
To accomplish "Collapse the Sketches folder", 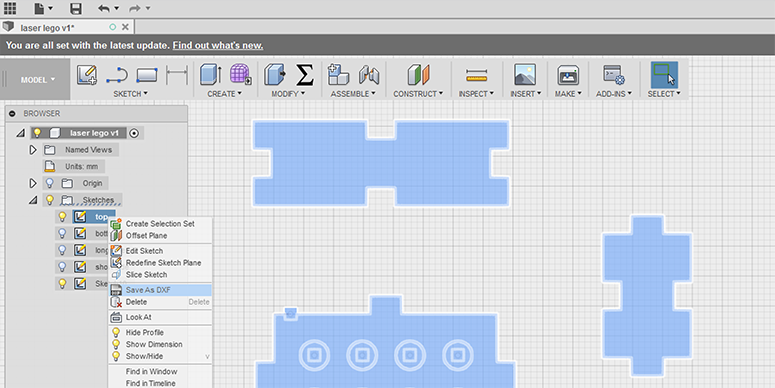I will tap(33, 200).
